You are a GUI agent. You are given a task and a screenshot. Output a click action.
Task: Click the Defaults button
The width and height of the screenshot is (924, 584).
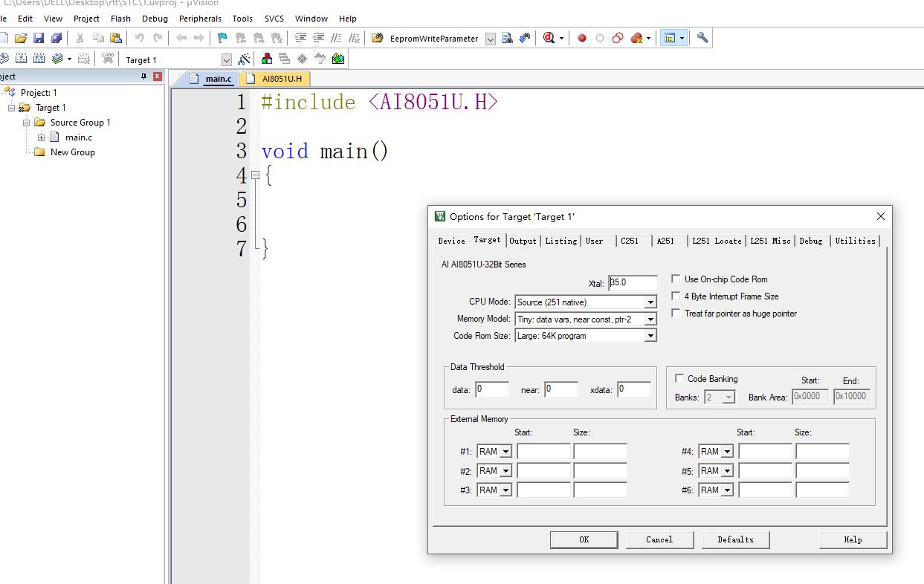pos(735,539)
